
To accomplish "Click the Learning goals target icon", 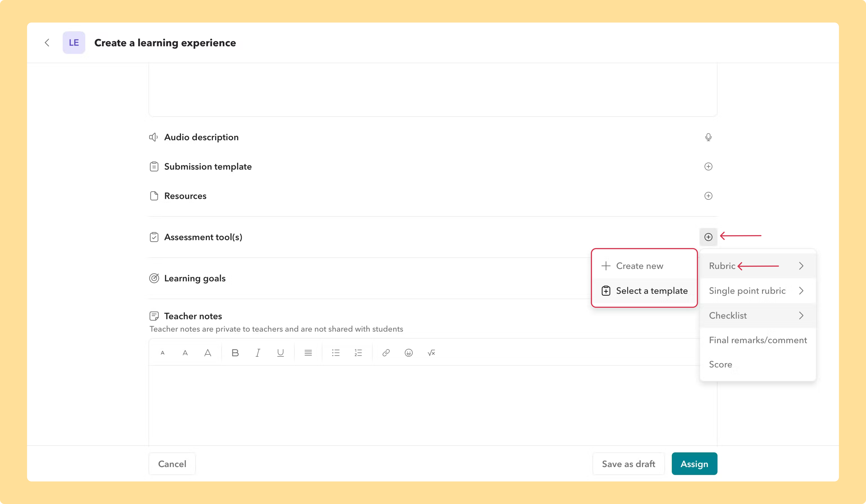I will [x=154, y=278].
